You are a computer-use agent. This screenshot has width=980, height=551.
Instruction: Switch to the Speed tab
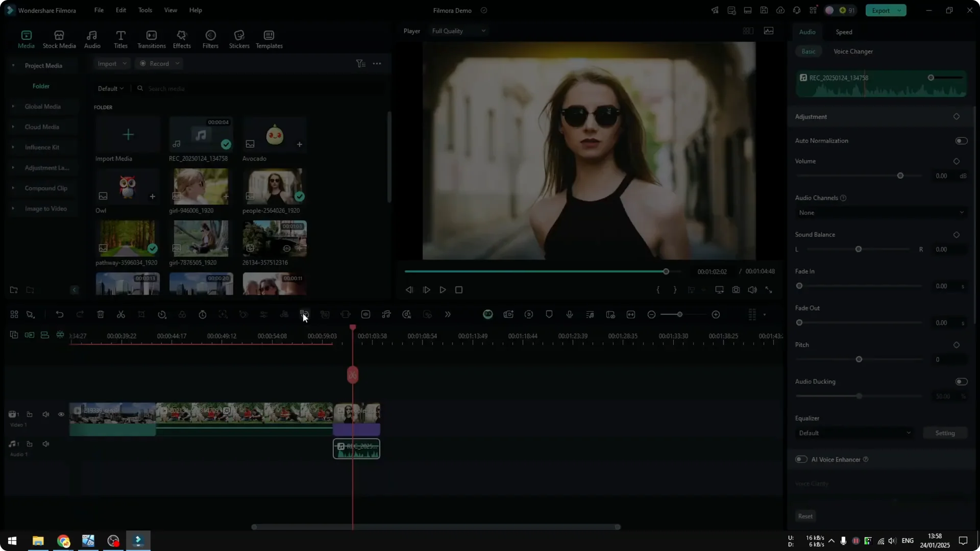click(844, 32)
